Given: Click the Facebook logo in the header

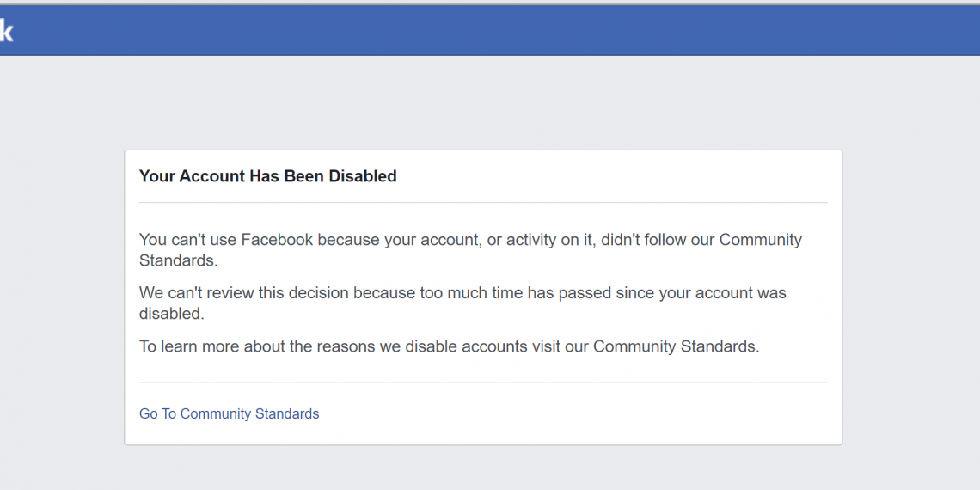Looking at the screenshot, I should coord(6,32).
